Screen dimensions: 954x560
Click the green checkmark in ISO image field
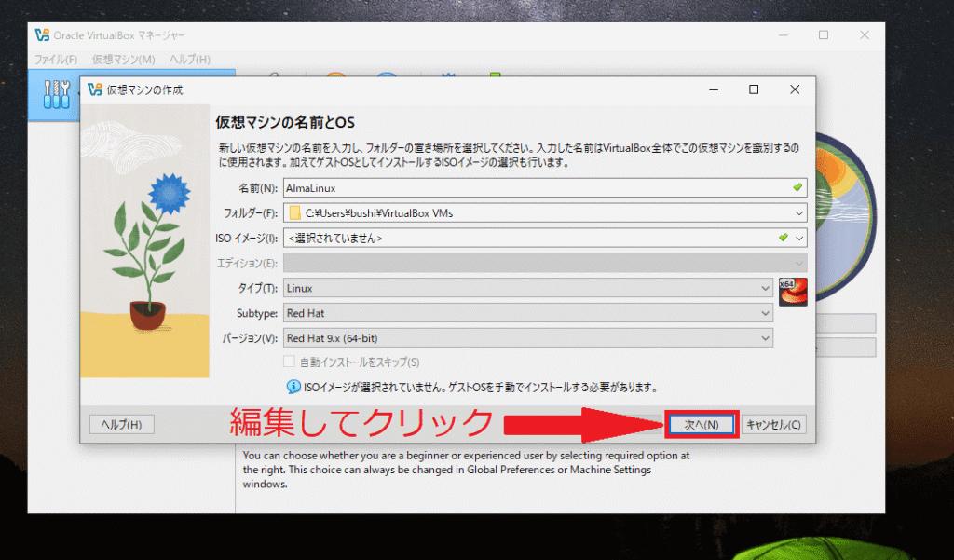783,238
